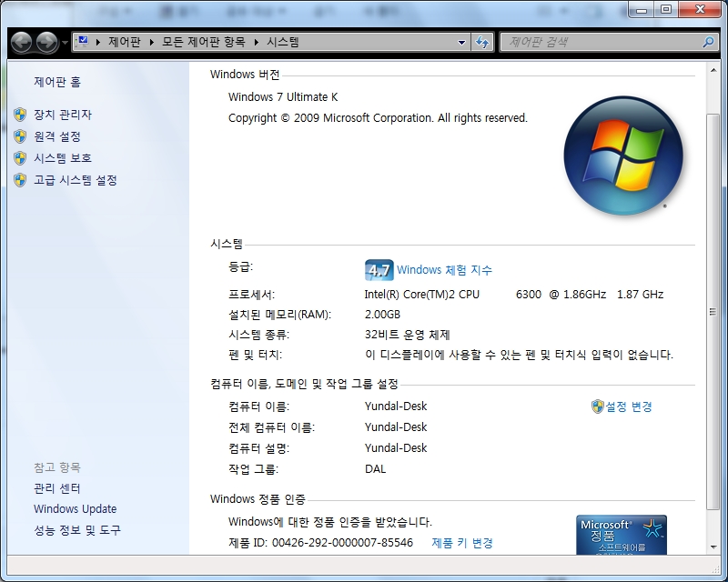Open 원격 설정 link
This screenshot has width=728, height=582.
pyautogui.click(x=57, y=136)
